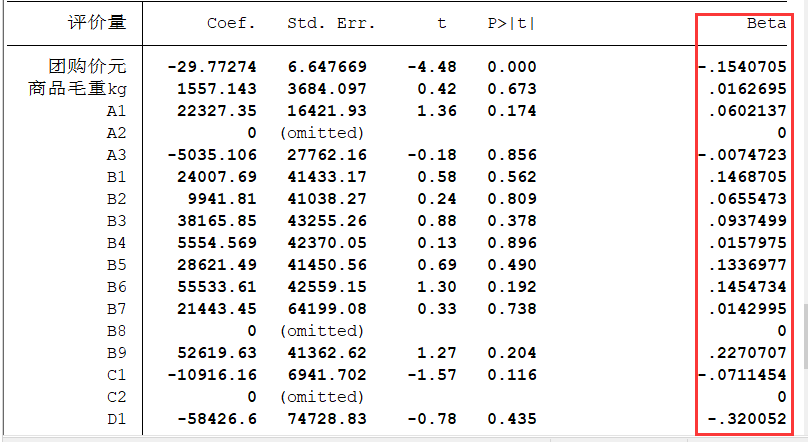Click the row label D1
This screenshot has height=442, width=808.
(x=116, y=419)
